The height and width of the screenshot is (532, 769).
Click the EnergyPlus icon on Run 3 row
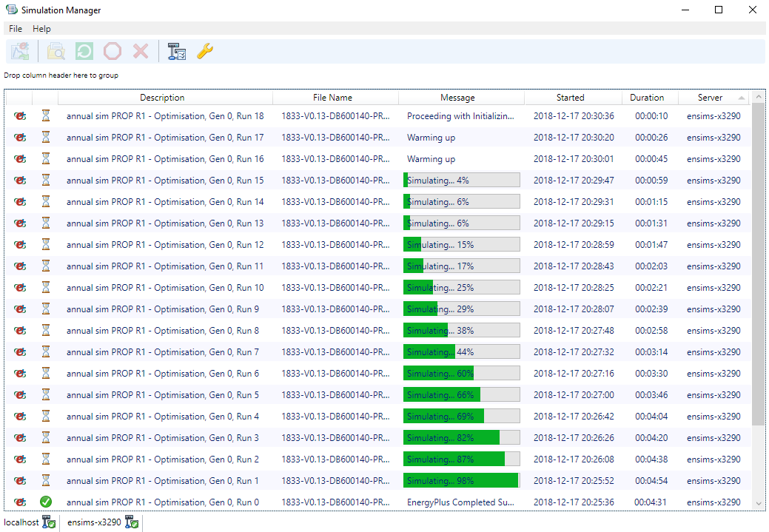tap(20, 438)
